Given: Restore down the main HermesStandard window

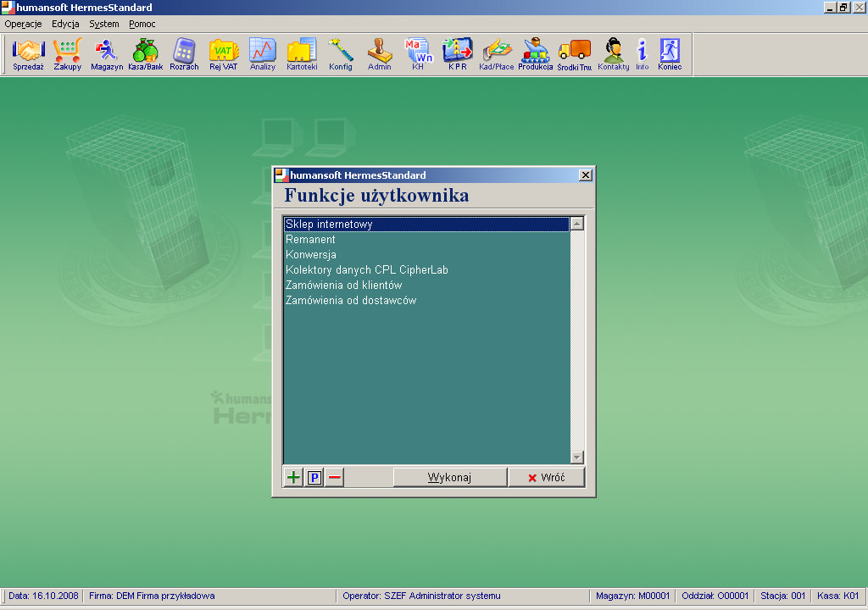Looking at the screenshot, I should tap(843, 7).
